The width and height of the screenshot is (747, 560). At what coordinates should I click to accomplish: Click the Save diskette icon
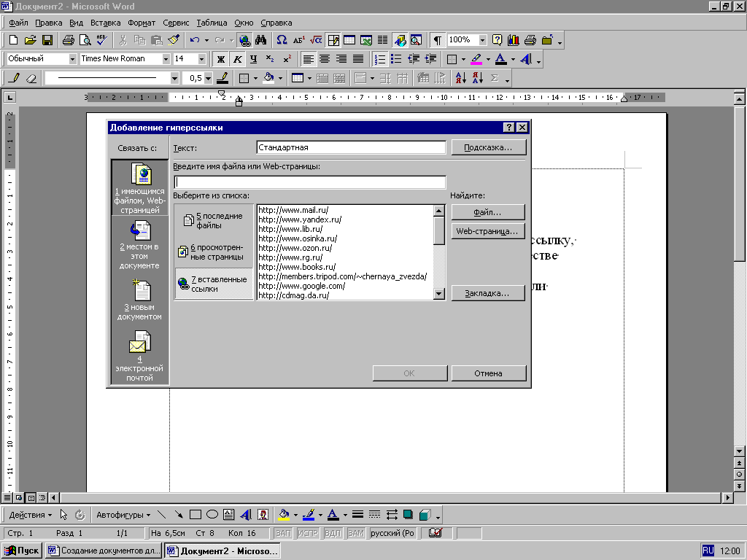pyautogui.click(x=47, y=40)
